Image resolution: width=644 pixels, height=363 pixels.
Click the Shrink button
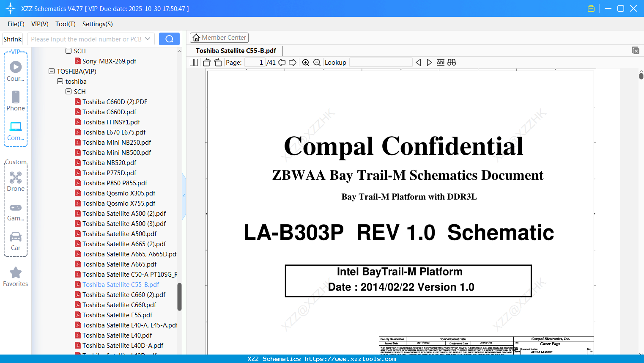[13, 39]
